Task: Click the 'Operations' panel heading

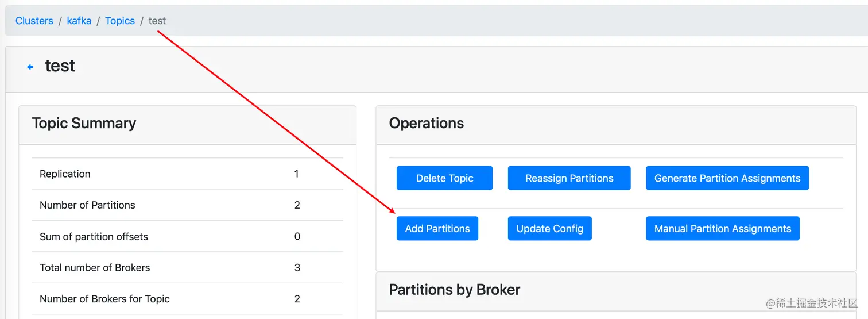Action: [x=427, y=123]
